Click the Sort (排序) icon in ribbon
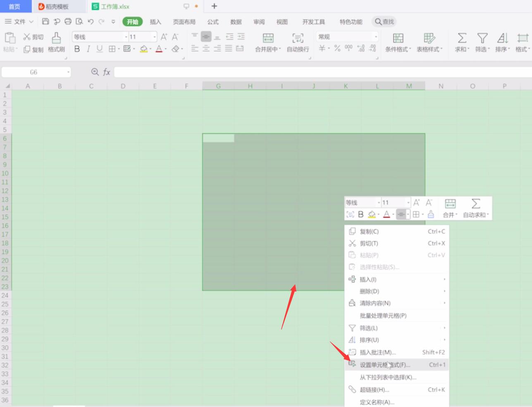 [502, 38]
